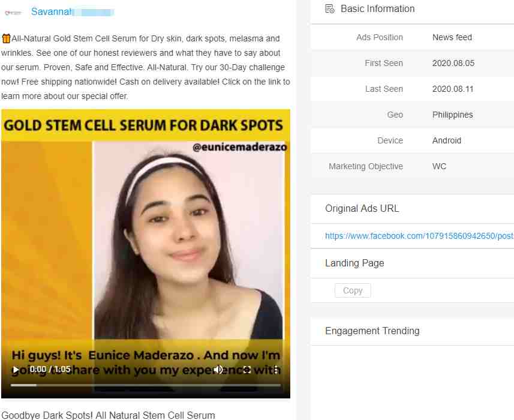Click the video time display 0:00 / 1:05
The width and height of the screenshot is (514, 420).
[x=50, y=369]
